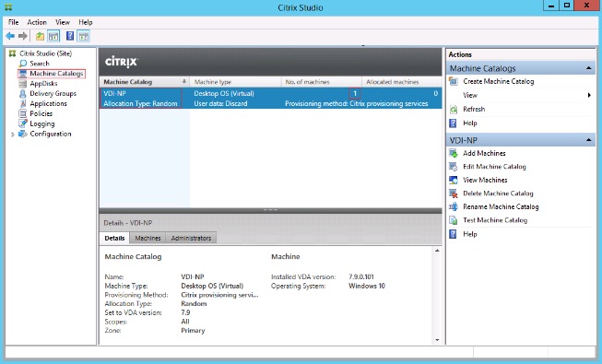This screenshot has height=364, width=602.
Task: Click Help under VDI-NP actions
Action: click(x=470, y=234)
